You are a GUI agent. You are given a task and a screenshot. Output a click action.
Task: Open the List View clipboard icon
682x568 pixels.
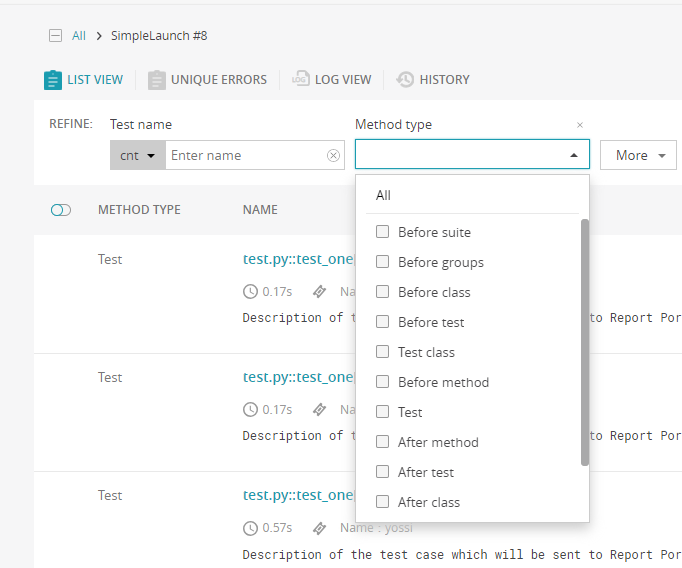53,80
